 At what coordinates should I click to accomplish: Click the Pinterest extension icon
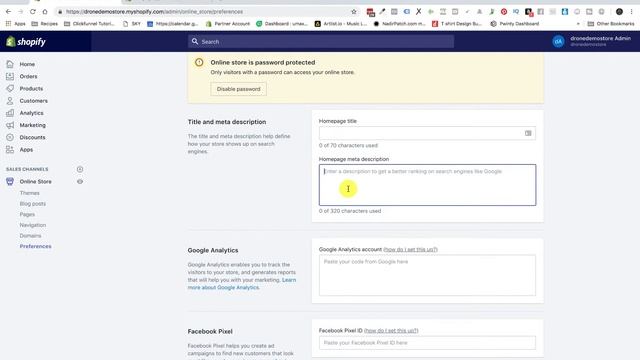coord(504,11)
